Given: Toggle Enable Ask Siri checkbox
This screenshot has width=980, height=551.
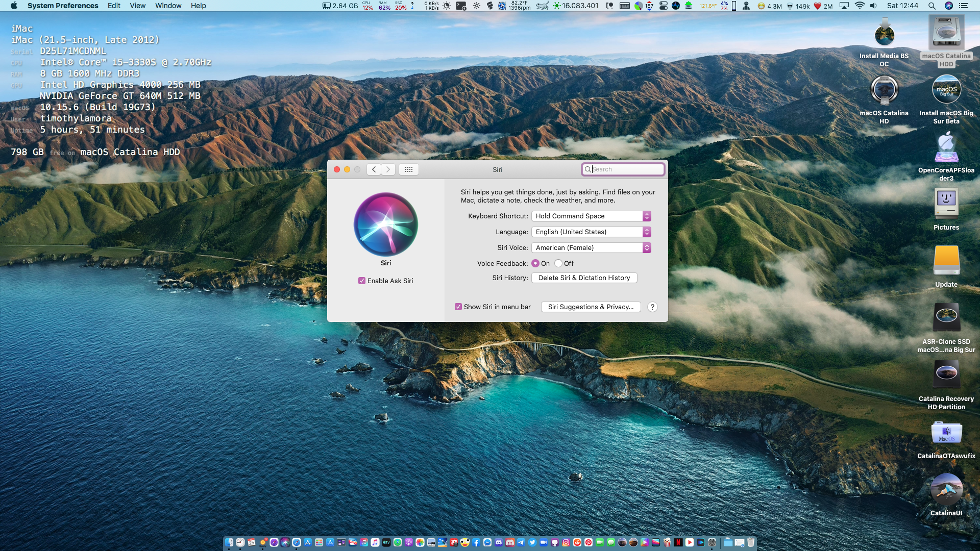Looking at the screenshot, I should pyautogui.click(x=362, y=281).
